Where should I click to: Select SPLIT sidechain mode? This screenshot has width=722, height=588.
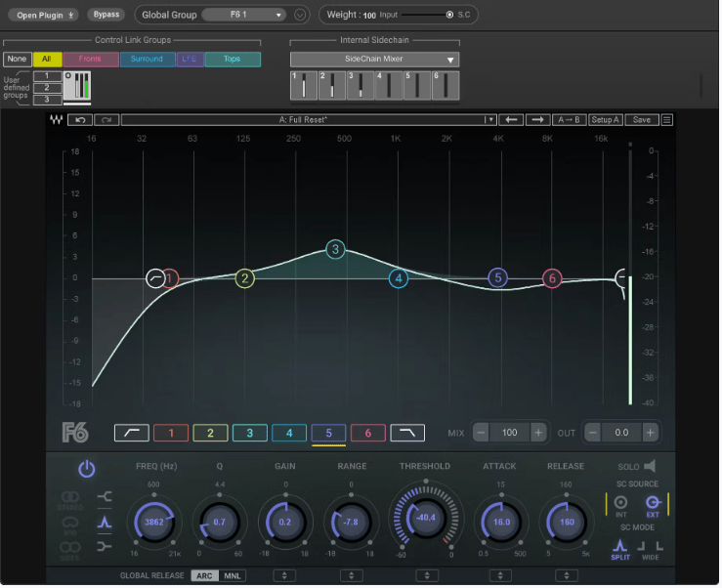click(x=620, y=549)
